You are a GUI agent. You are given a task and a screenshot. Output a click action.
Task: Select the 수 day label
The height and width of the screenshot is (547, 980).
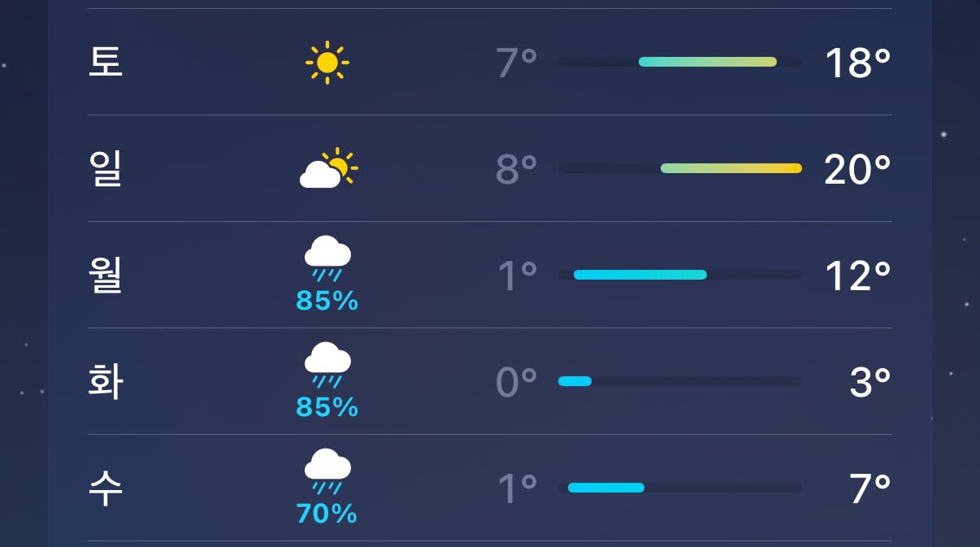pos(106,488)
